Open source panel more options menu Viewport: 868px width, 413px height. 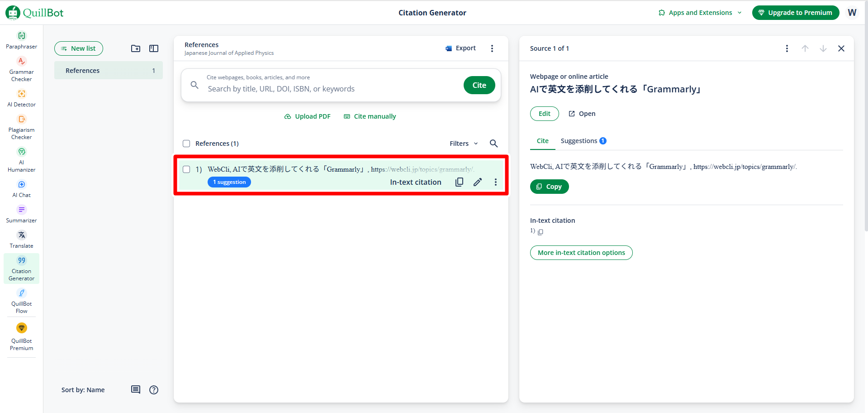787,48
